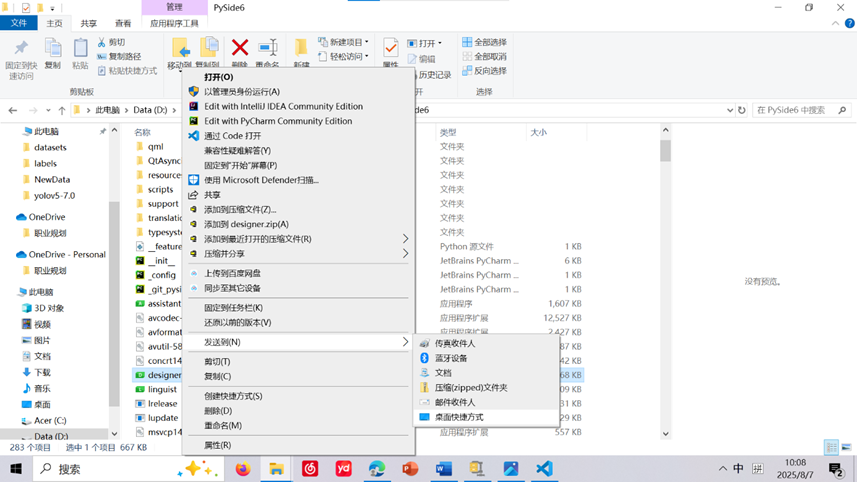Switch to the 查看 ribbon tab
The height and width of the screenshot is (482, 857).
(x=123, y=23)
